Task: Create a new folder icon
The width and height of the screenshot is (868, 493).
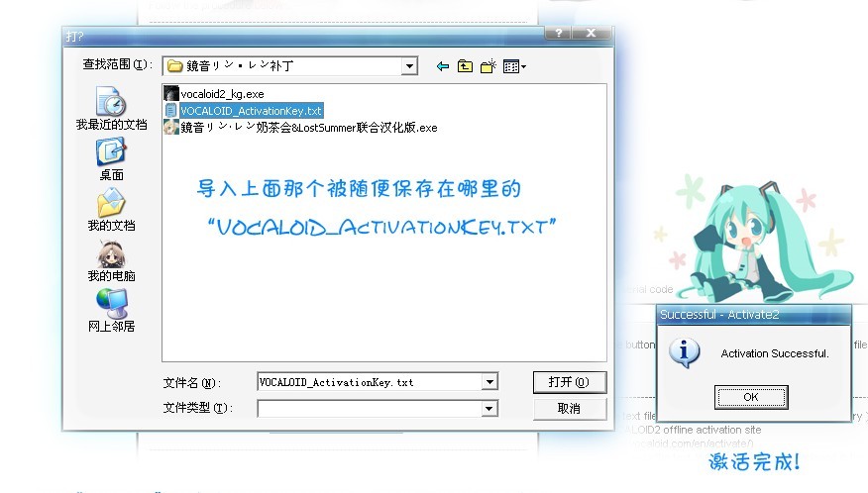Action: click(488, 66)
